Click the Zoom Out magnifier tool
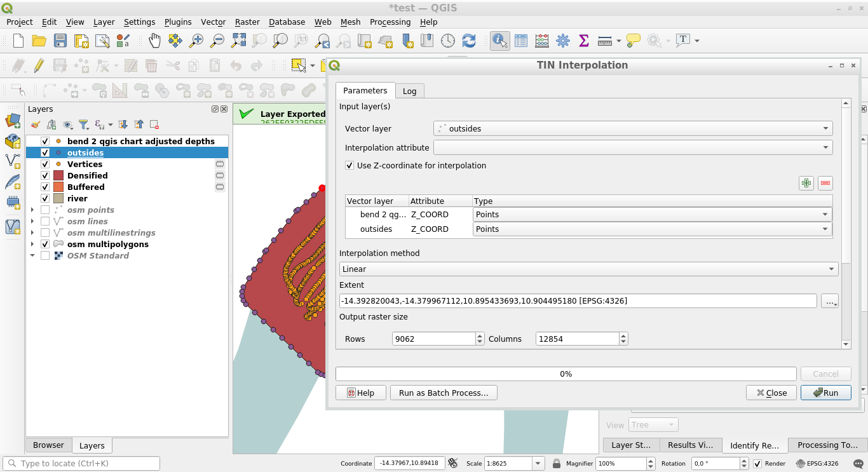Image resolution: width=868 pixels, height=472 pixels. pos(217,41)
